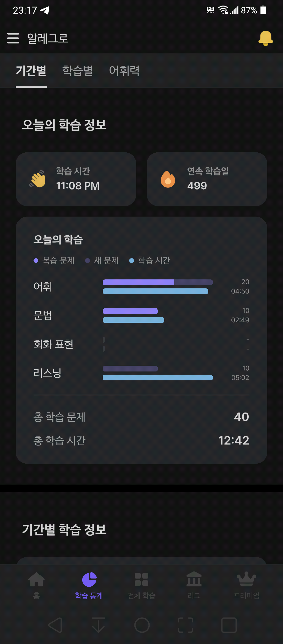Tap the waving hand icon

37,179
